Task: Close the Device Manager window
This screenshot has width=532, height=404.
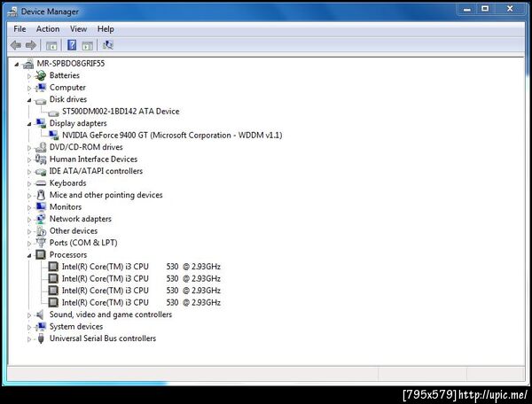Action: coord(510,9)
